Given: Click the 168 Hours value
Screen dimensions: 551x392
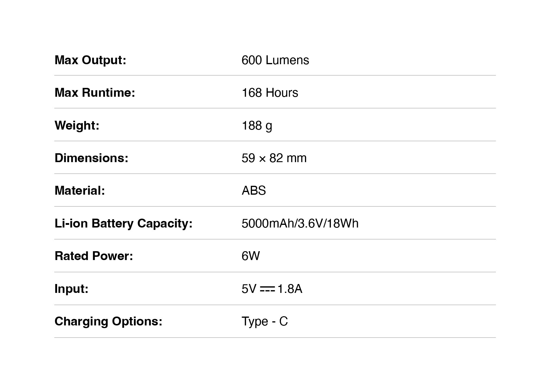Looking at the screenshot, I should tap(270, 93).
